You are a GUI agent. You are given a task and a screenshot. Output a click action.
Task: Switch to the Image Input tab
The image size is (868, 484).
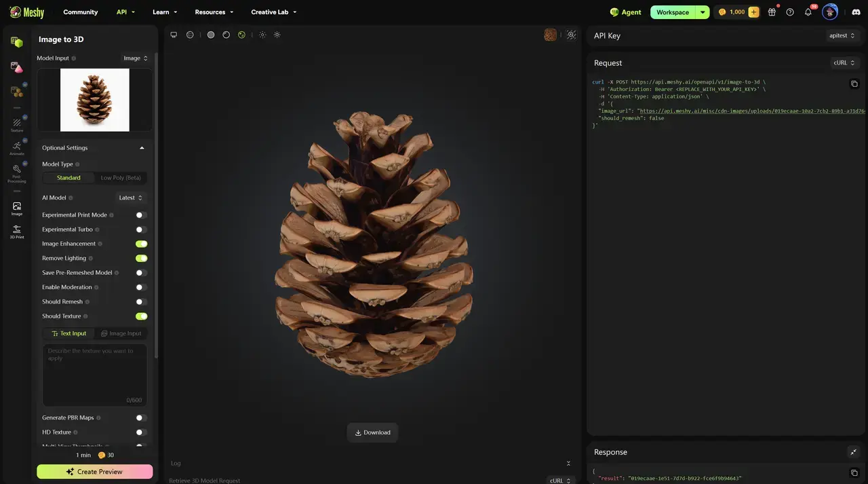tap(121, 333)
